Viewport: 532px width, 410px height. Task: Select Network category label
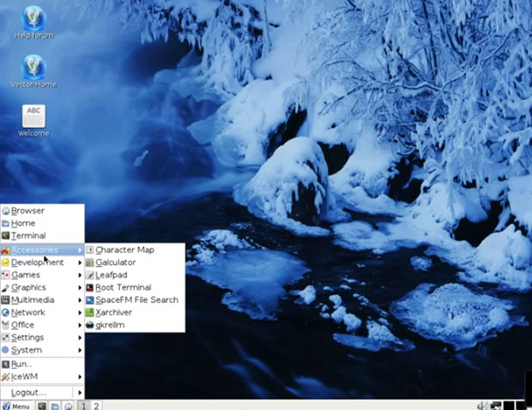pos(28,312)
